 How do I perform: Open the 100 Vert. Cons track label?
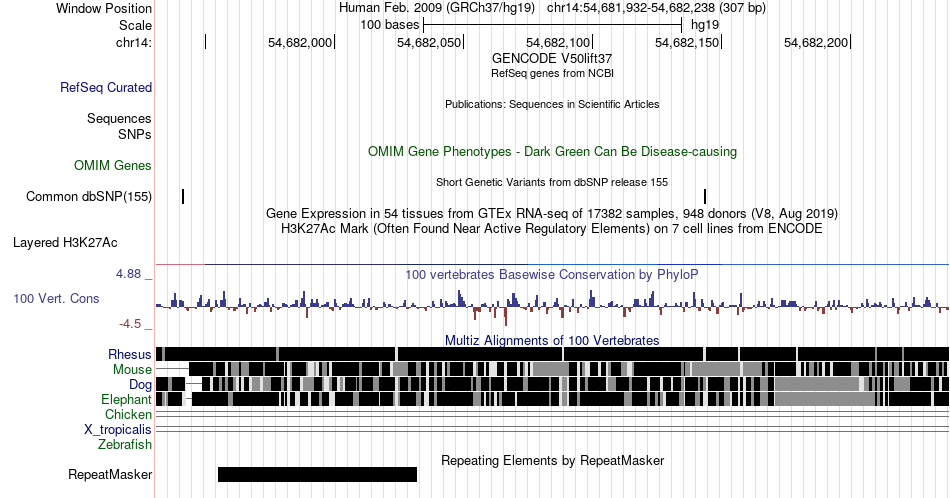click(x=56, y=298)
